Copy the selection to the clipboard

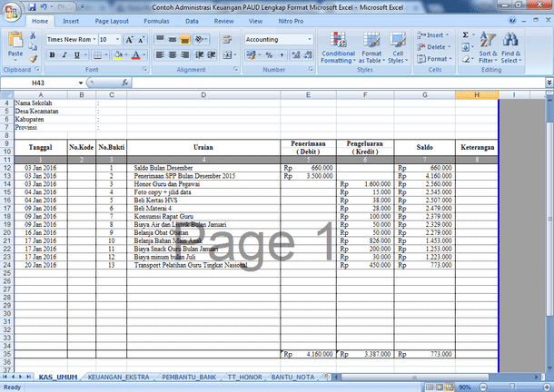pos(33,47)
